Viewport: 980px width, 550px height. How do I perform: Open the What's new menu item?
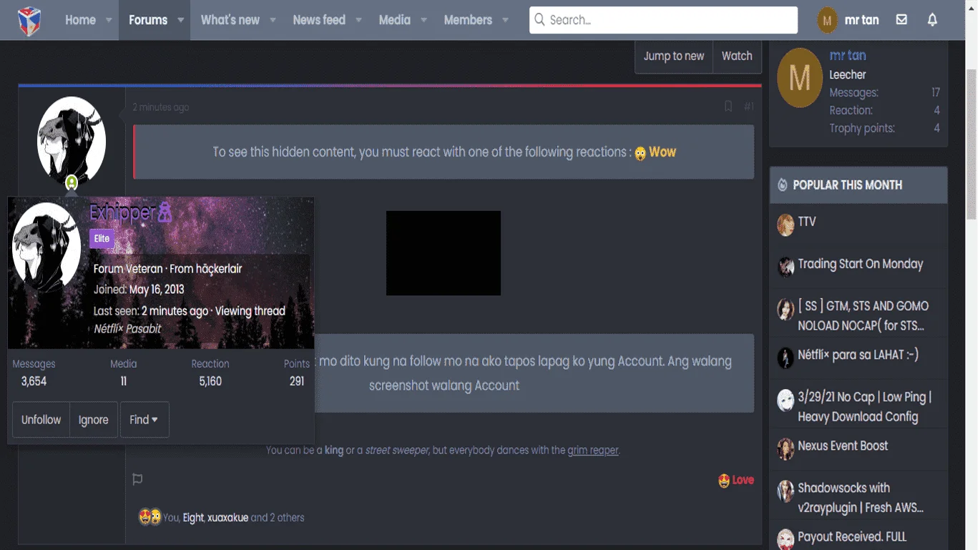pyautogui.click(x=230, y=20)
